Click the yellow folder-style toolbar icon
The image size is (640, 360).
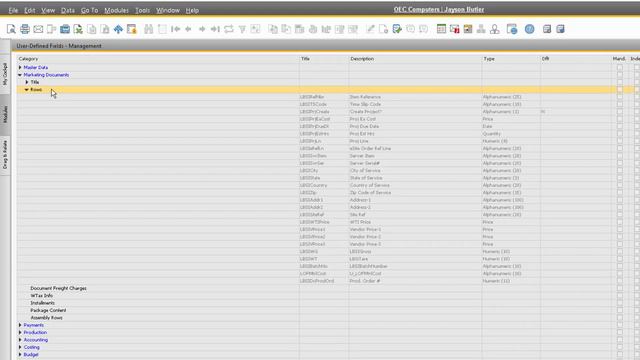click(468, 29)
